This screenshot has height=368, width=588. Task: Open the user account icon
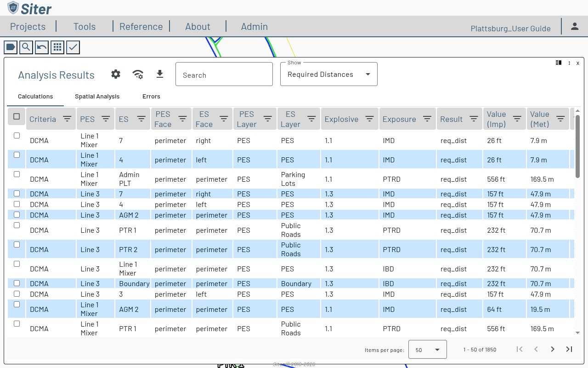pyautogui.click(x=575, y=26)
